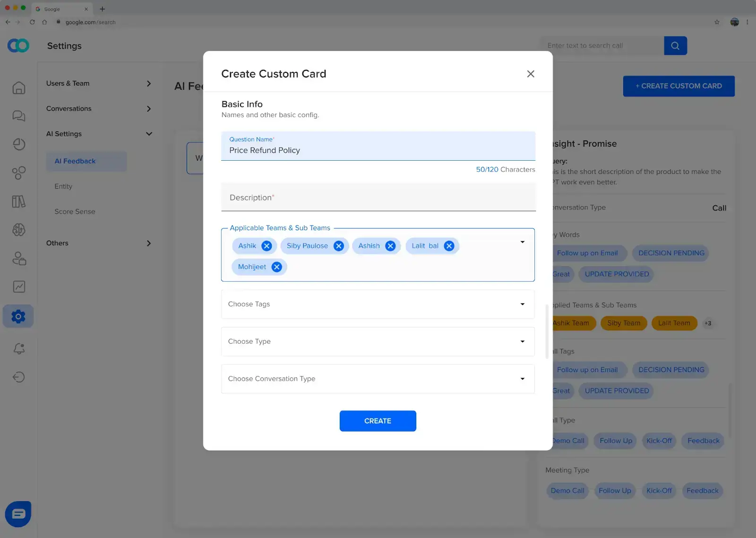Open a new browser tab
The height and width of the screenshot is (538, 756).
(102, 9)
